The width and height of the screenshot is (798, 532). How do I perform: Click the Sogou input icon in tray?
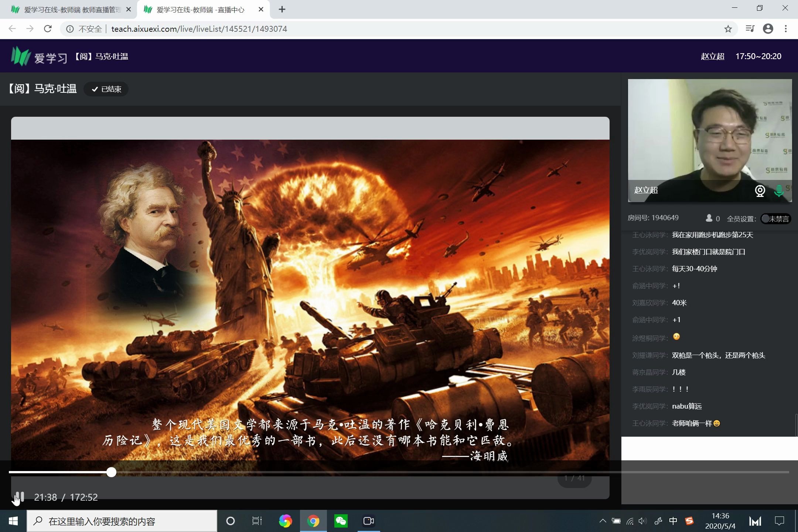(689, 521)
